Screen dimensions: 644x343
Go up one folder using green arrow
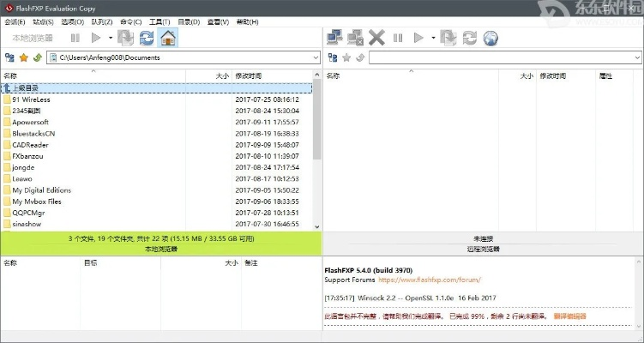37,57
